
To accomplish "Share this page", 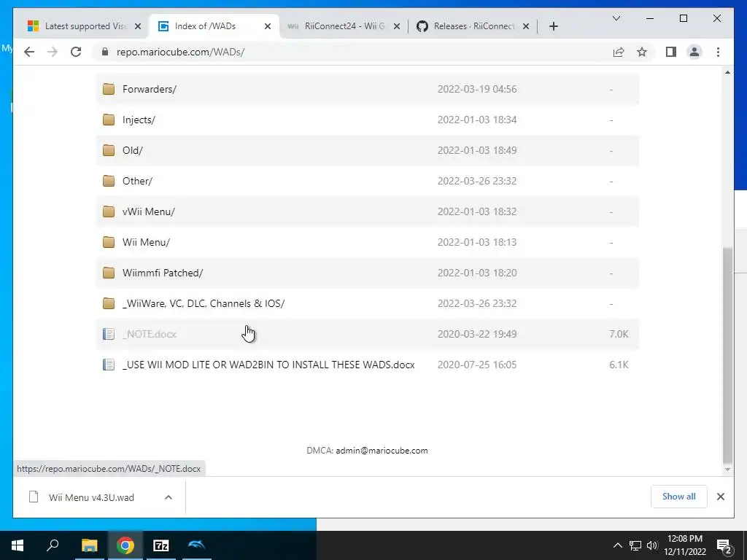I will (x=619, y=52).
